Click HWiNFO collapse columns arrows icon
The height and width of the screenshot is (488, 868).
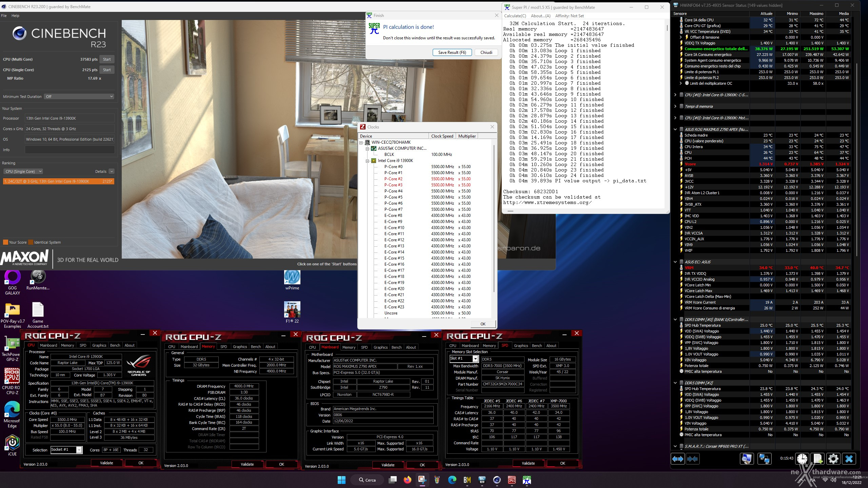(x=692, y=459)
